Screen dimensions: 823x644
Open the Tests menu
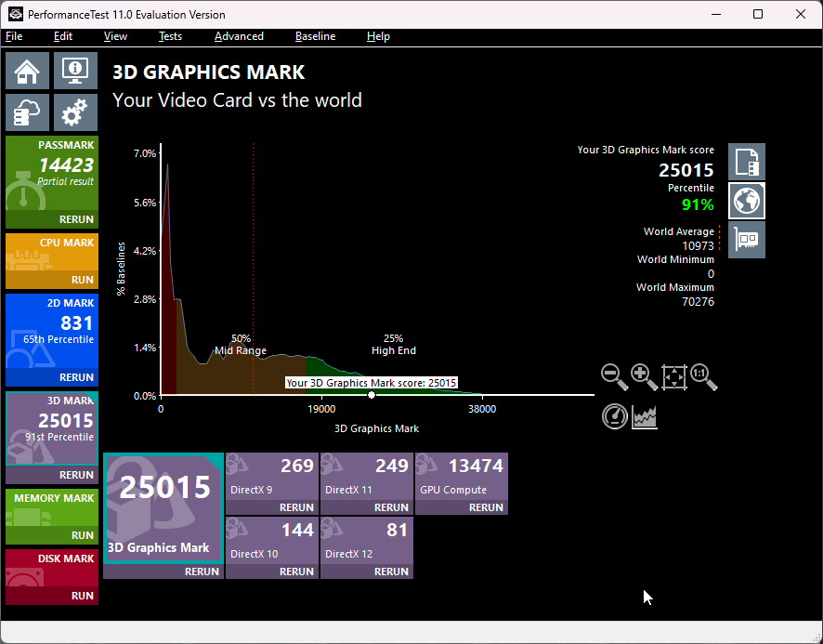[x=170, y=36]
